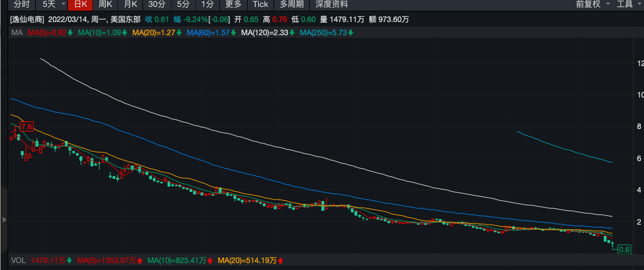Viewport: 644px width, 270px height.
Task: Select the 周K weekly candlestick tab
Action: point(105,4)
